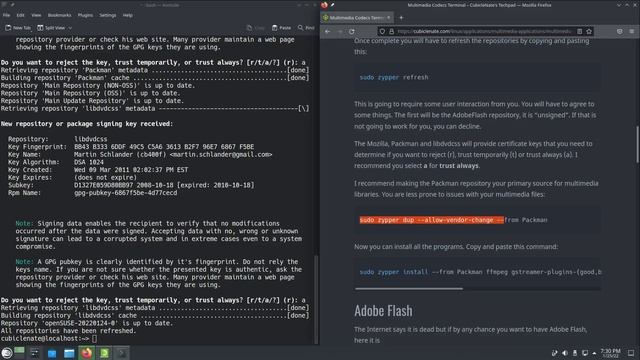Click 'Key Fingerprint' line in terminal
This screenshot has width=640, height=360.
[131, 147]
